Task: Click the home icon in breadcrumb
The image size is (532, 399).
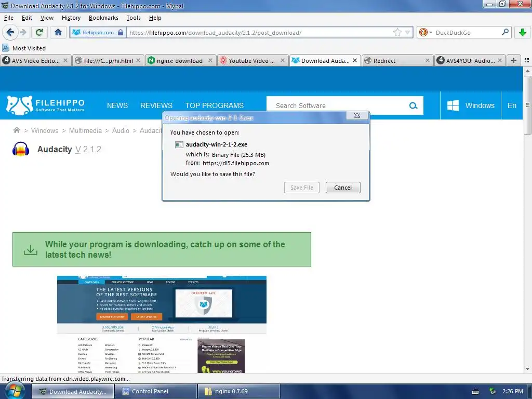Action: [16, 130]
